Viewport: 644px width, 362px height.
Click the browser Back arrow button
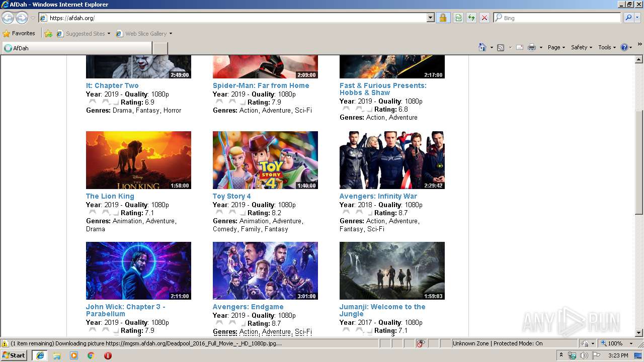tap(8, 18)
